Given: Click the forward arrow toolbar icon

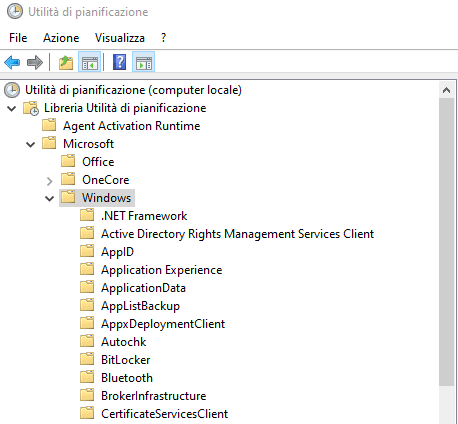Looking at the screenshot, I should coord(35,62).
